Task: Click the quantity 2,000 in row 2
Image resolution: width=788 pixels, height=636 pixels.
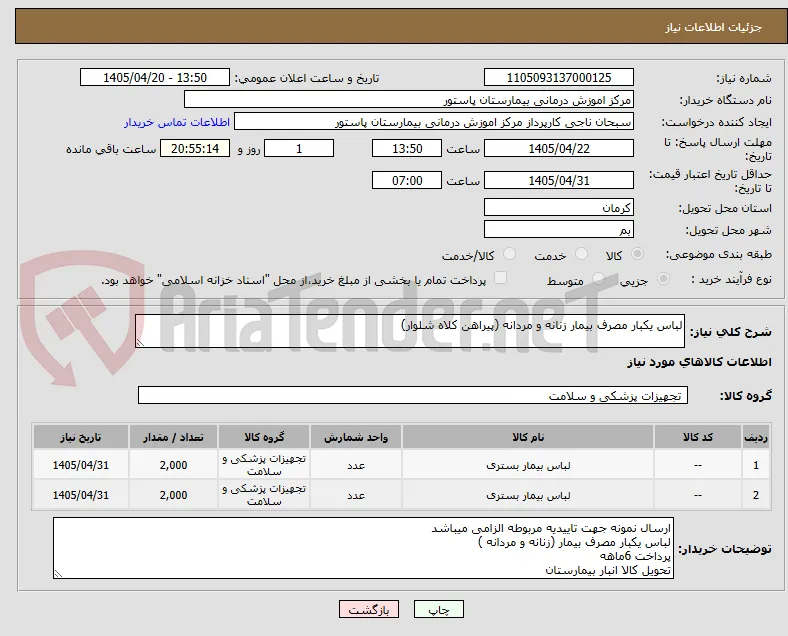Action: click(173, 495)
